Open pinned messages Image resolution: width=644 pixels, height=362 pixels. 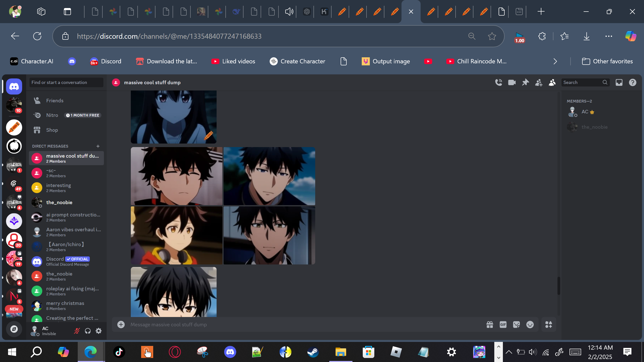(525, 82)
